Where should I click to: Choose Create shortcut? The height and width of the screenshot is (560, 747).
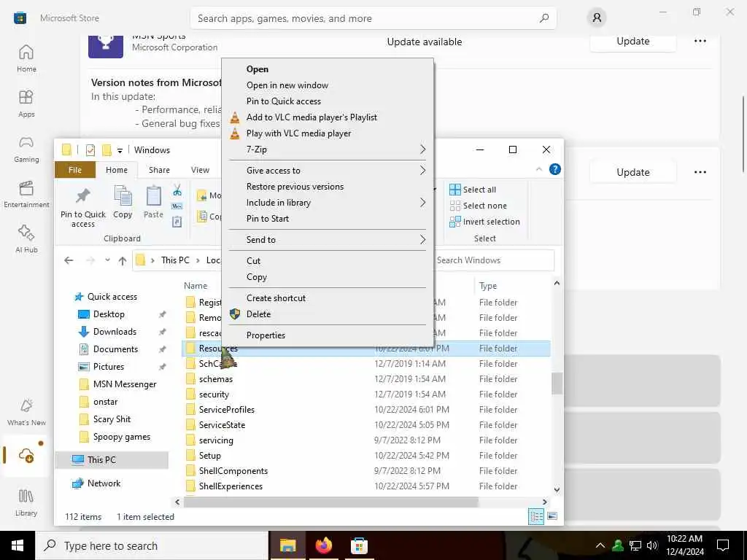click(328, 298)
